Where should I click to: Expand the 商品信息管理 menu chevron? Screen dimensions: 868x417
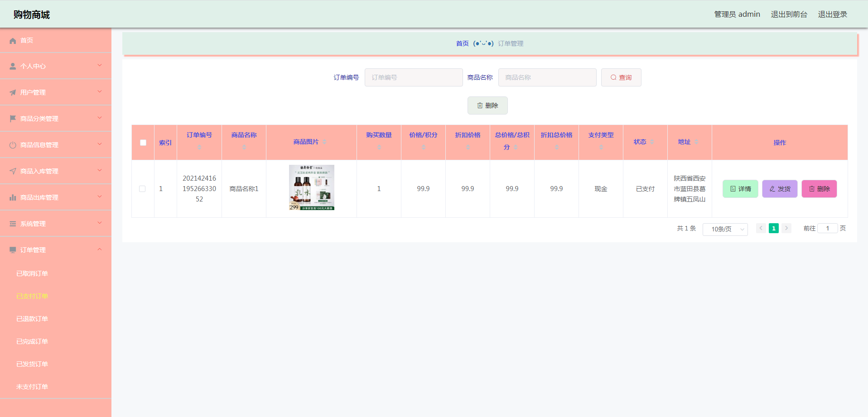pos(100,144)
